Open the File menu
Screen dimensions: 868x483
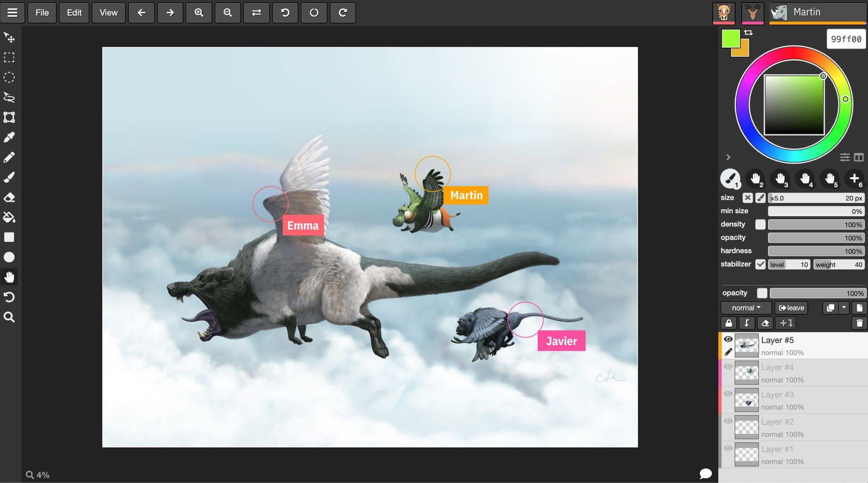coord(42,13)
